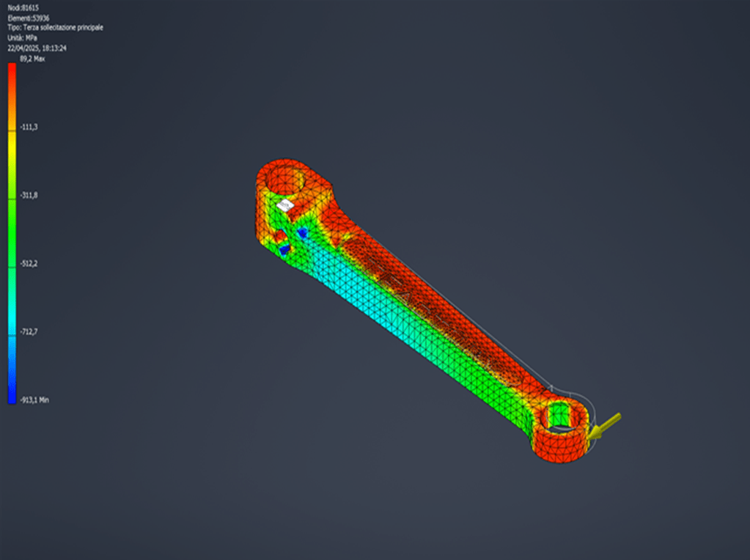Click the date stamp 22/04/2025 text
The image size is (750, 560).
37,48
